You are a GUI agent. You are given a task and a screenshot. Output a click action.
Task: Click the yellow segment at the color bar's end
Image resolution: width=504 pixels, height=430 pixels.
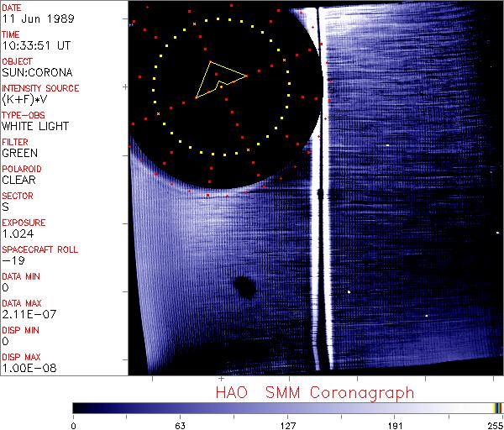click(494, 407)
